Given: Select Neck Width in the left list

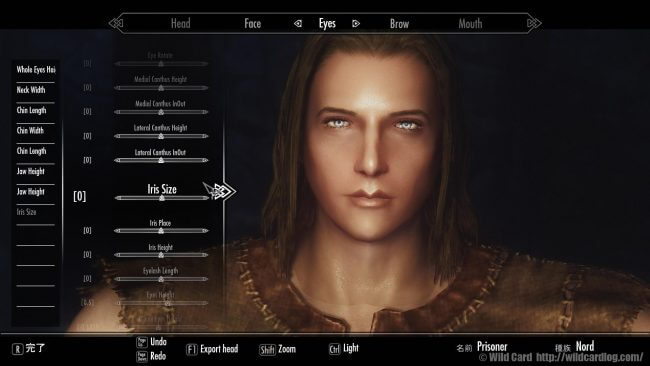Looking at the screenshot, I should 31,90.
